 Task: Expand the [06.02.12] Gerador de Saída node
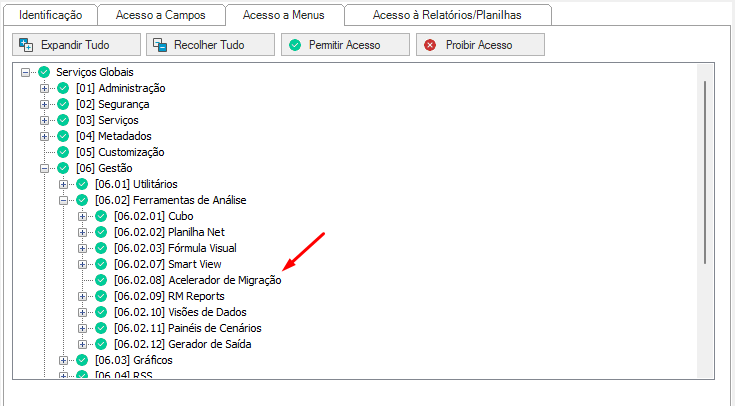(82, 344)
